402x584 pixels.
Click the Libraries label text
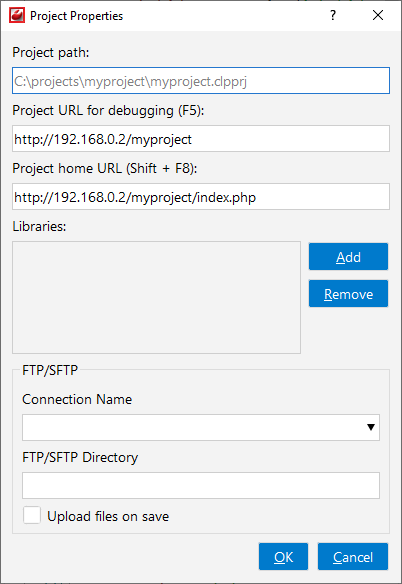[39, 226]
